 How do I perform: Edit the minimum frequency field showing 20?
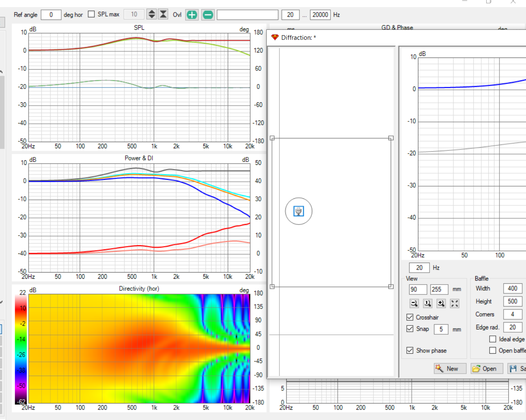tap(290, 15)
